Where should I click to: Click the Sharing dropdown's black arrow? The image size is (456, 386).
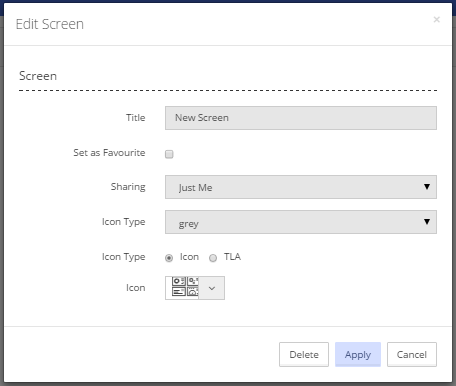click(x=427, y=187)
